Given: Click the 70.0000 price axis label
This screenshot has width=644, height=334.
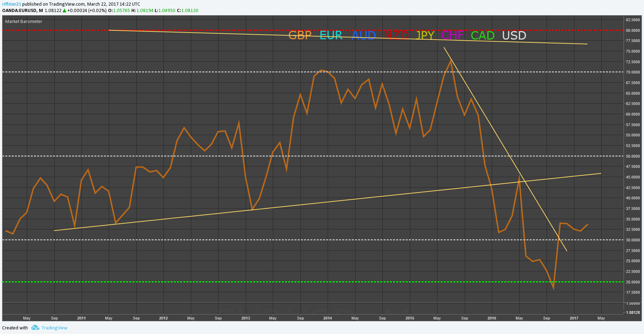Looking at the screenshot, I should pyautogui.click(x=633, y=72).
